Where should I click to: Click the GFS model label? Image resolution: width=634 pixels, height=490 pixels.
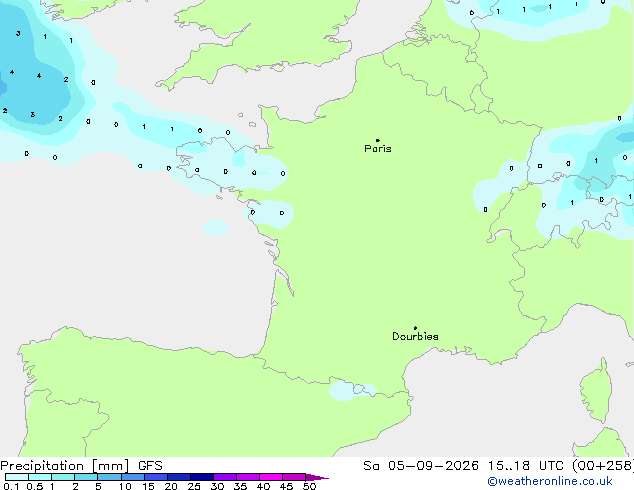coord(150,466)
